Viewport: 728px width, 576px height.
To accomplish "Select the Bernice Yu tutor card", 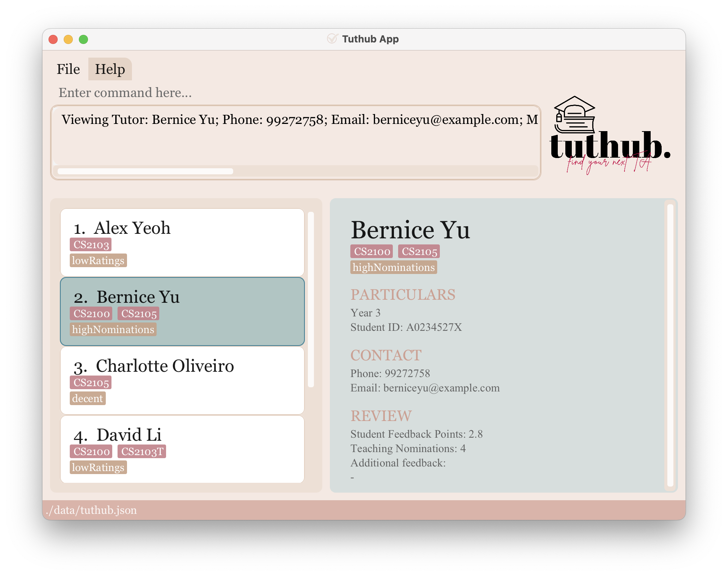I will 182,311.
